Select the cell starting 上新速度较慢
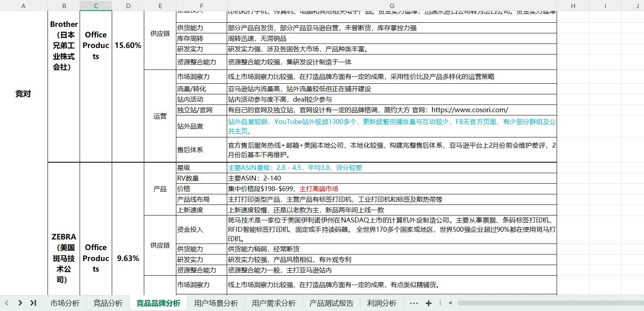This screenshot has width=644, height=311. [392, 210]
